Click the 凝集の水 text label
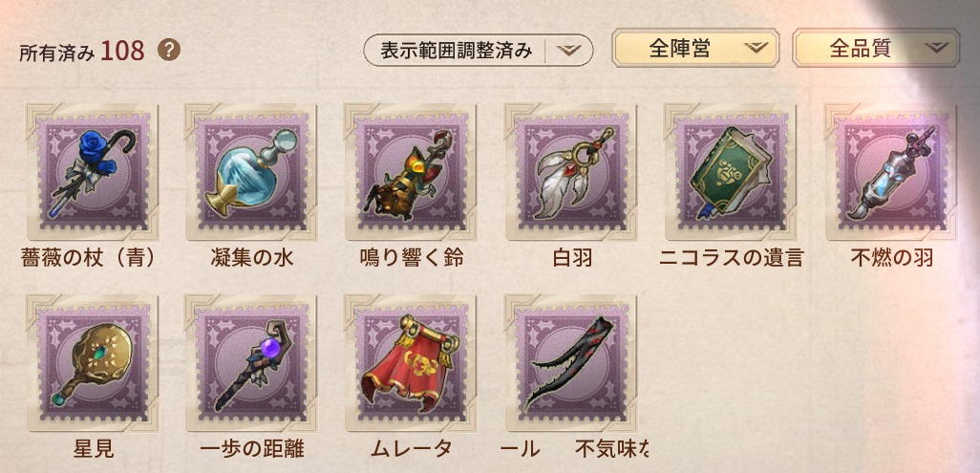 (x=251, y=257)
